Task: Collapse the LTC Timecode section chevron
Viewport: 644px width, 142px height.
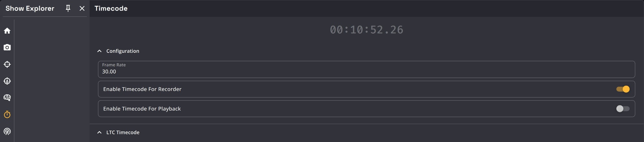Action: coord(99,133)
